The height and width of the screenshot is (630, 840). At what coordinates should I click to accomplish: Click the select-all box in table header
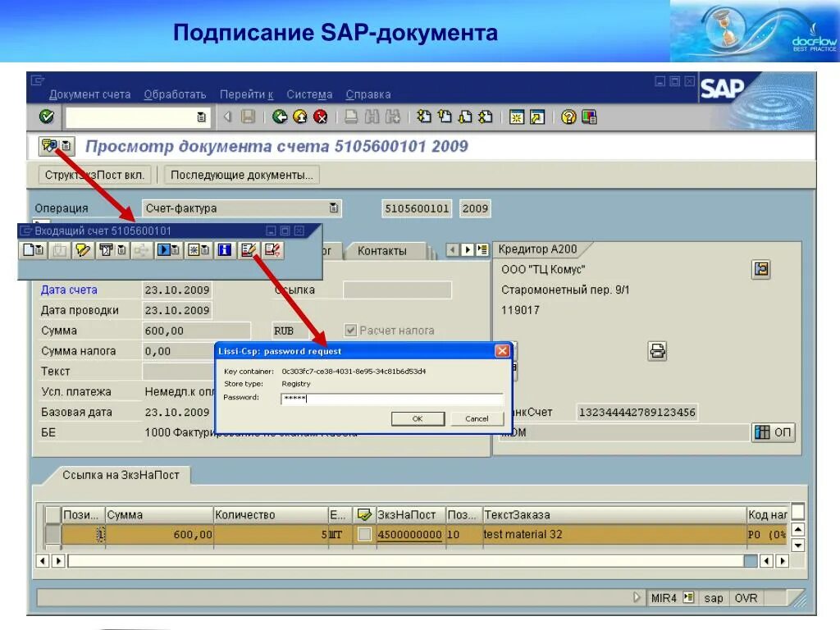tap(52, 515)
